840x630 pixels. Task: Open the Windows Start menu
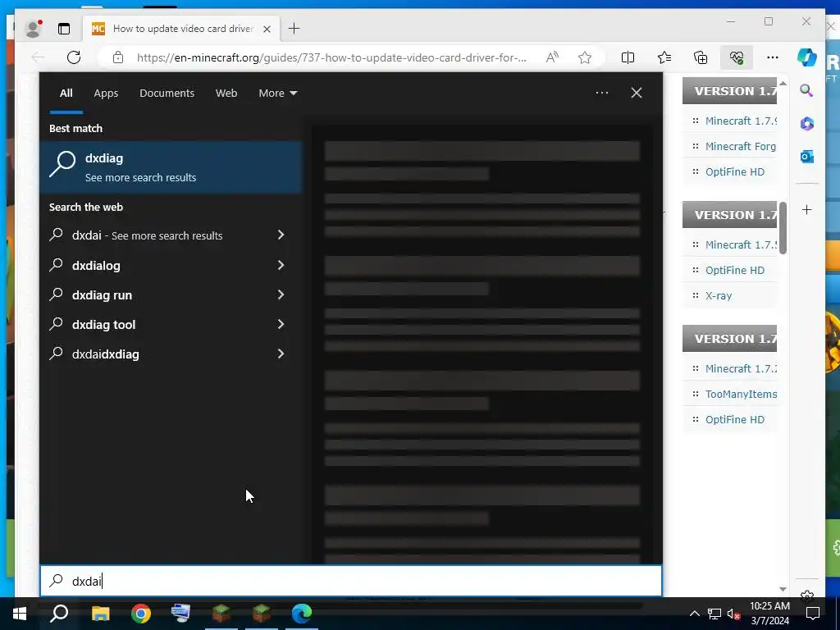[x=20, y=614]
